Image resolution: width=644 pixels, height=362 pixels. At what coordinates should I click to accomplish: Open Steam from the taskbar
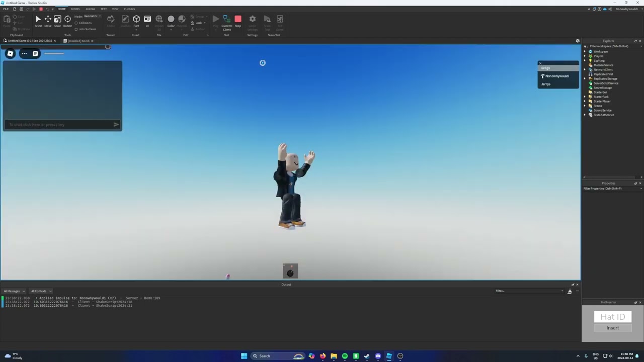point(367,356)
